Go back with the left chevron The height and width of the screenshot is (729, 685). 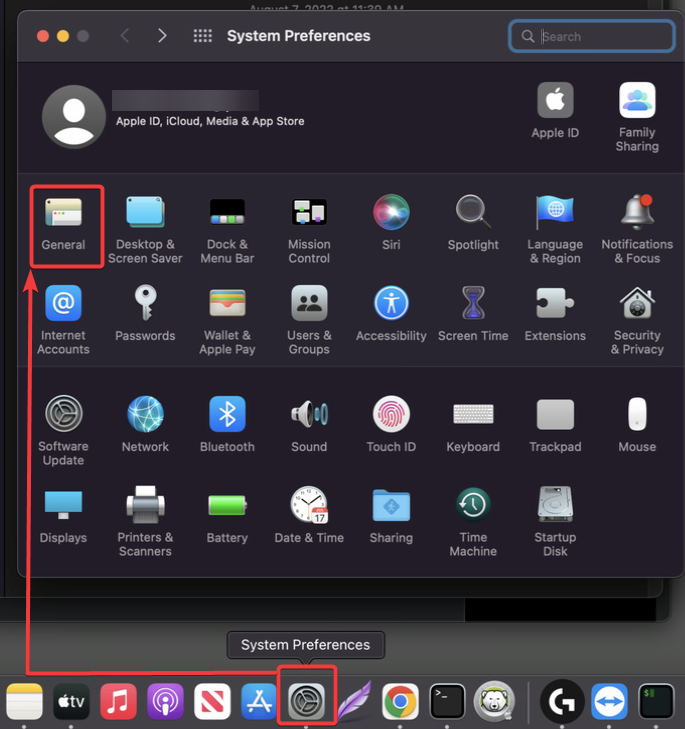(125, 36)
